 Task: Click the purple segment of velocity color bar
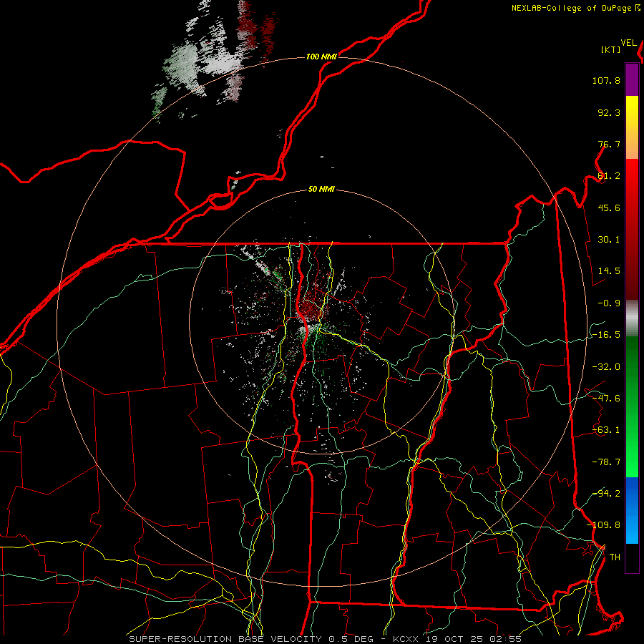click(632, 79)
